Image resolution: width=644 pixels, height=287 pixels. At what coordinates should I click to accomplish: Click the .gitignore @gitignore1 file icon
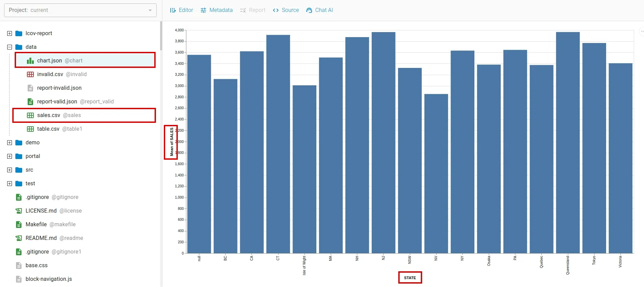click(19, 252)
